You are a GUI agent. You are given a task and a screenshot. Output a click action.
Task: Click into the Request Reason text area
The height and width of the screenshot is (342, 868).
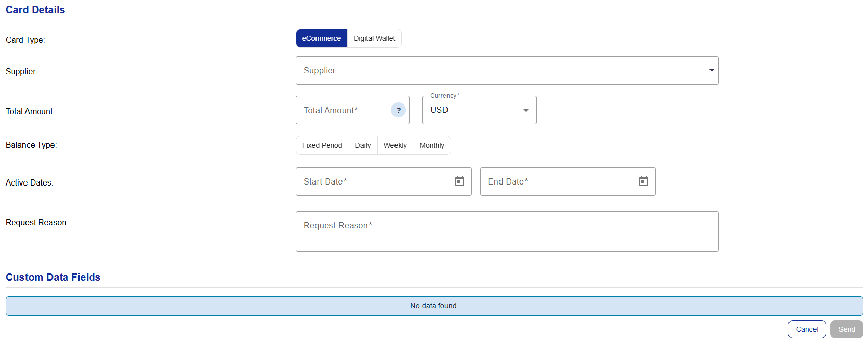(x=507, y=231)
